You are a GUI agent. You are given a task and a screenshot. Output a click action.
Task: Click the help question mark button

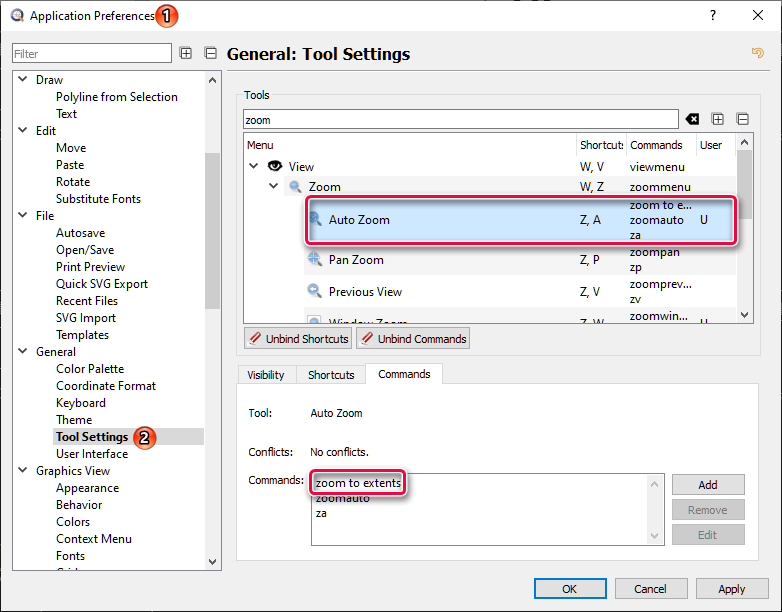pos(713,15)
